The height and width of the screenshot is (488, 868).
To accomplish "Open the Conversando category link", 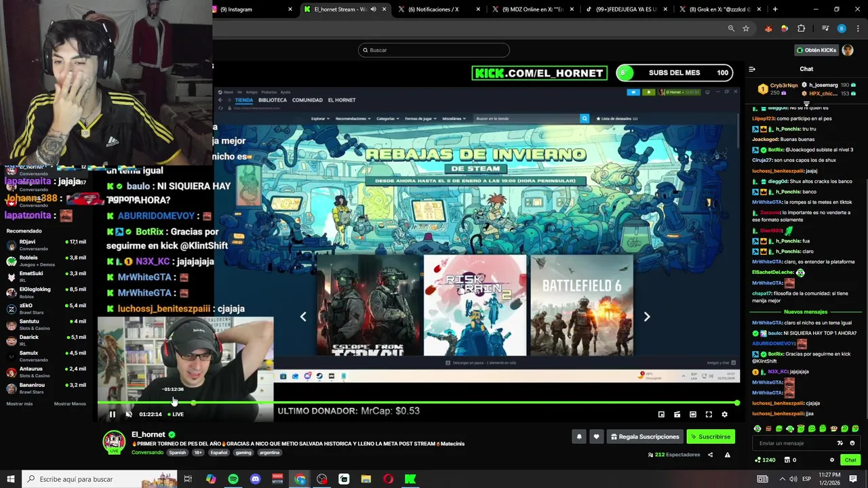I will pyautogui.click(x=147, y=453).
